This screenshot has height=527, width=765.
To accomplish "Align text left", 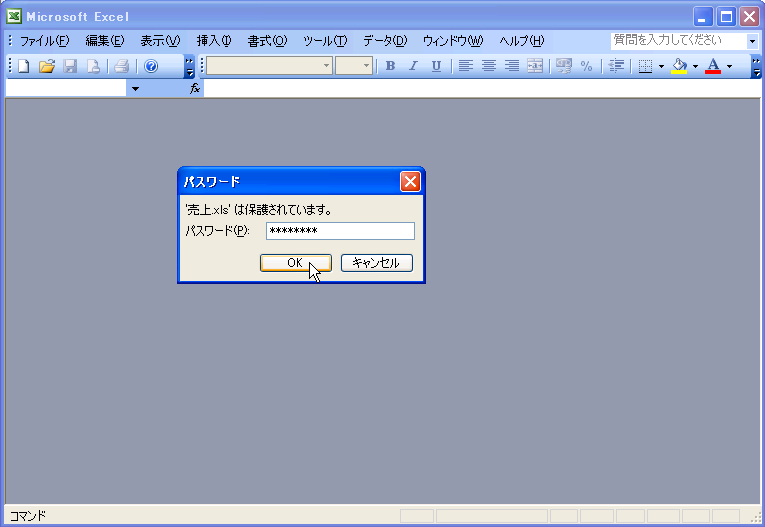I will pyautogui.click(x=466, y=66).
